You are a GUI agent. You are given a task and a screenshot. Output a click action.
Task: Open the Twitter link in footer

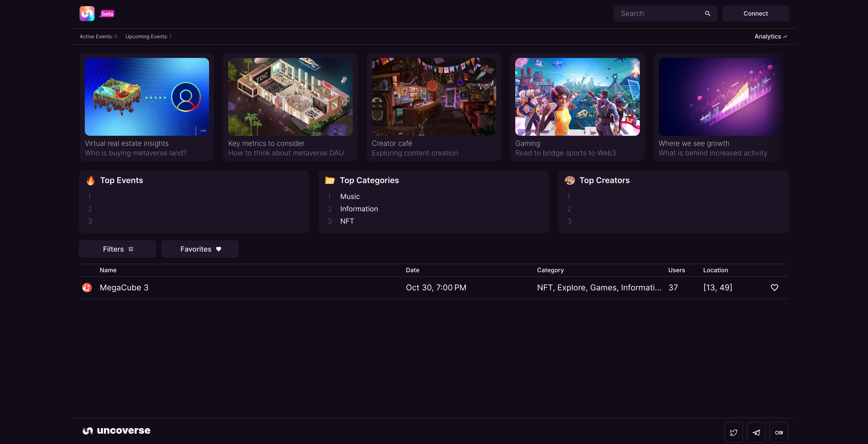(734, 432)
